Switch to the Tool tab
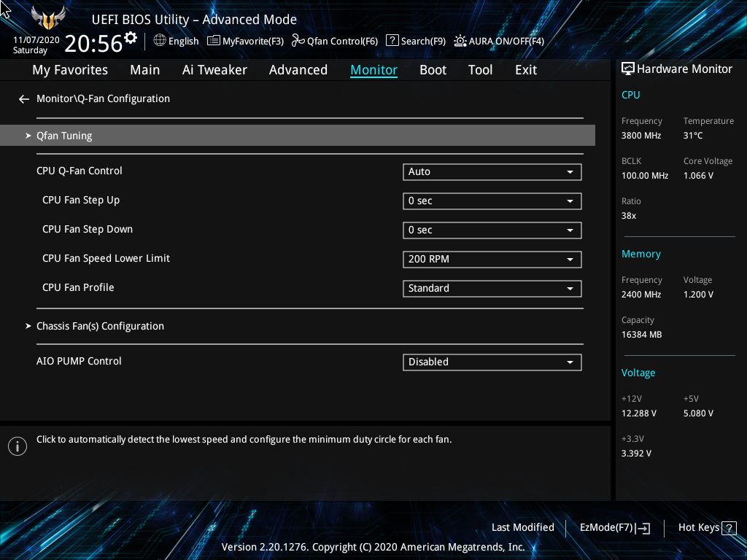747x560 pixels. pyautogui.click(x=480, y=70)
